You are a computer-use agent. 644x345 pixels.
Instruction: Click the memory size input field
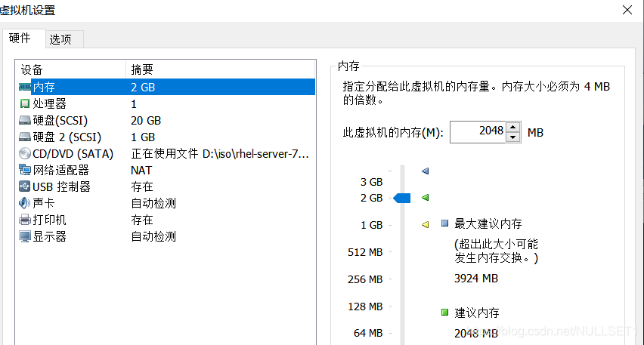(x=478, y=132)
